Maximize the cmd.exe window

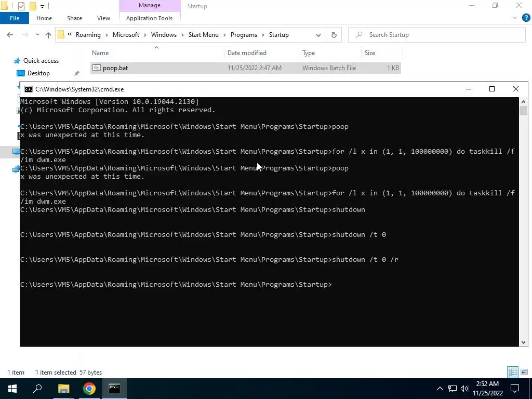492,89
